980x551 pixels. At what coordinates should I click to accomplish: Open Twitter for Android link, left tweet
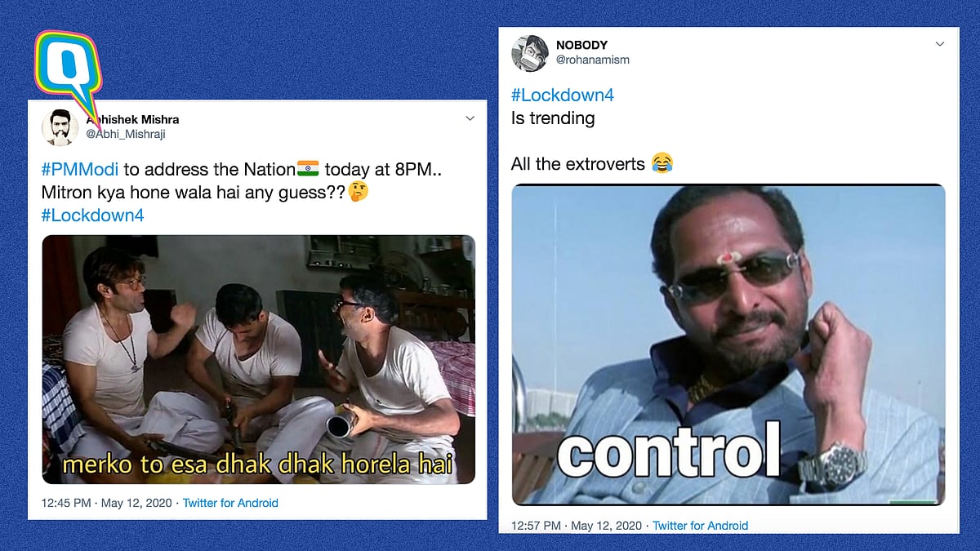[230, 503]
